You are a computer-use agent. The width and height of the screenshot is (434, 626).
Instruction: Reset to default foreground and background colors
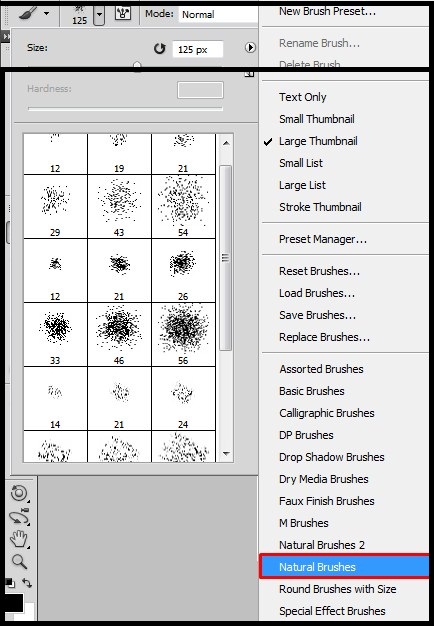tap(10, 583)
